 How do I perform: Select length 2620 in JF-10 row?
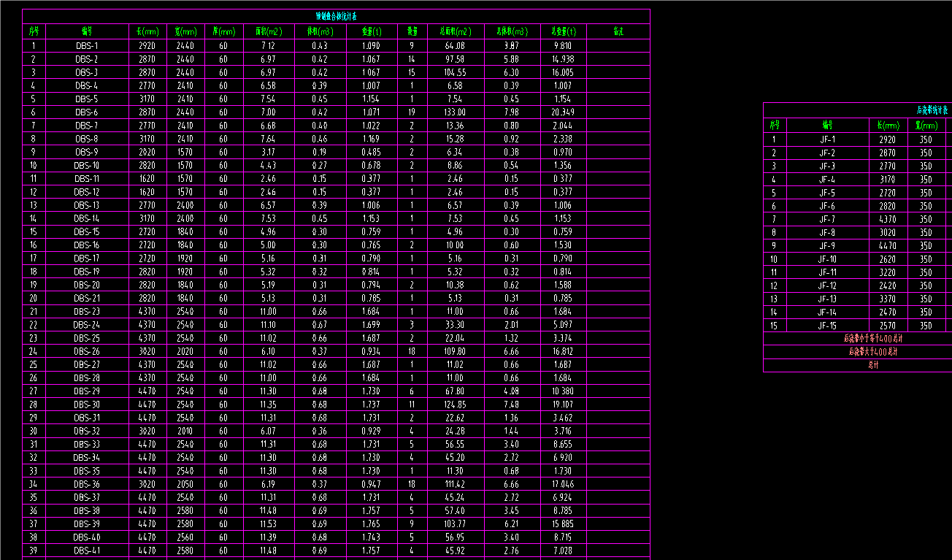[887, 259]
